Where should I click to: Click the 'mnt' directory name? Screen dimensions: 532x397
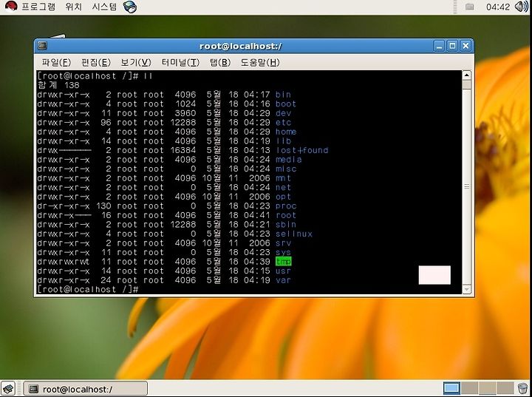tap(283, 178)
